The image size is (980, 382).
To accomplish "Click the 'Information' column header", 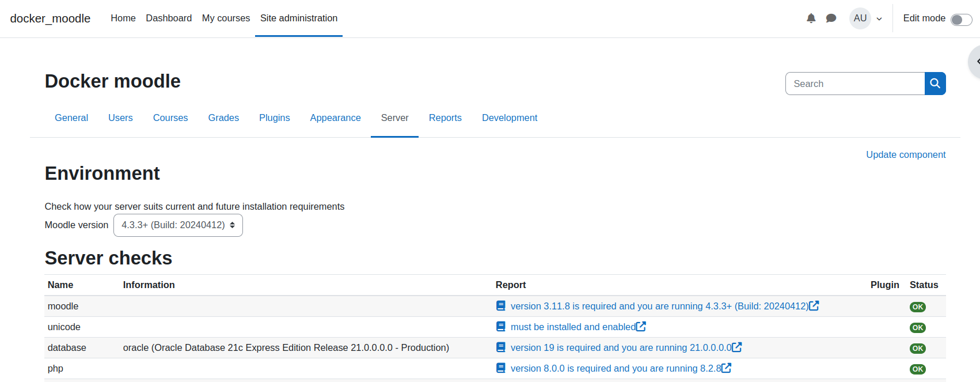I will tap(149, 285).
